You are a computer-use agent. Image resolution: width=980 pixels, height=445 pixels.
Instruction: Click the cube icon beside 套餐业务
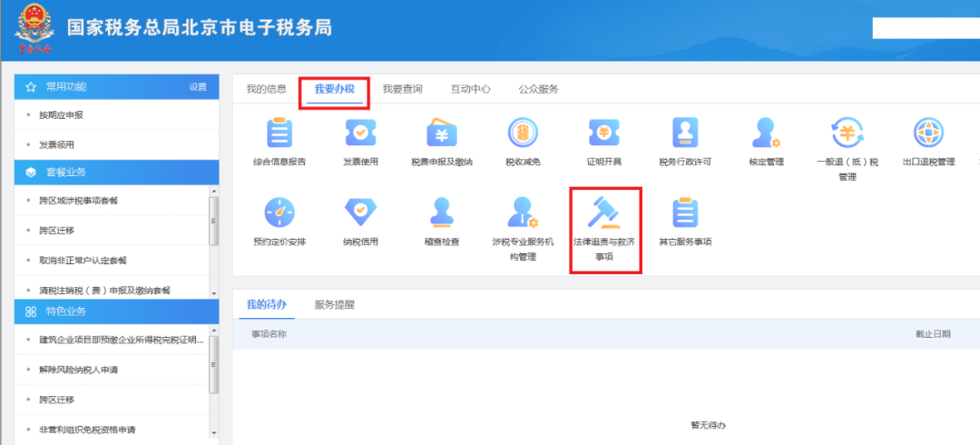tap(31, 173)
